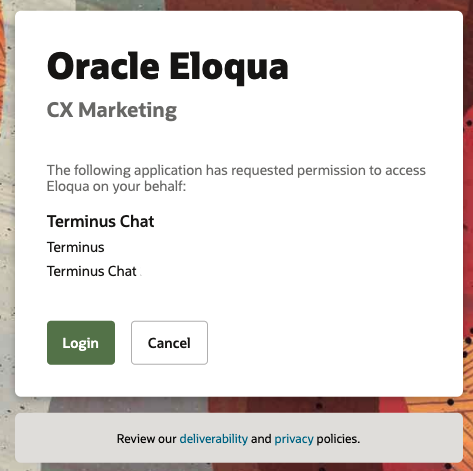Viewport: 473px width, 471px height.
Task: Cancel the Eloqua permission request
Action: tap(169, 343)
